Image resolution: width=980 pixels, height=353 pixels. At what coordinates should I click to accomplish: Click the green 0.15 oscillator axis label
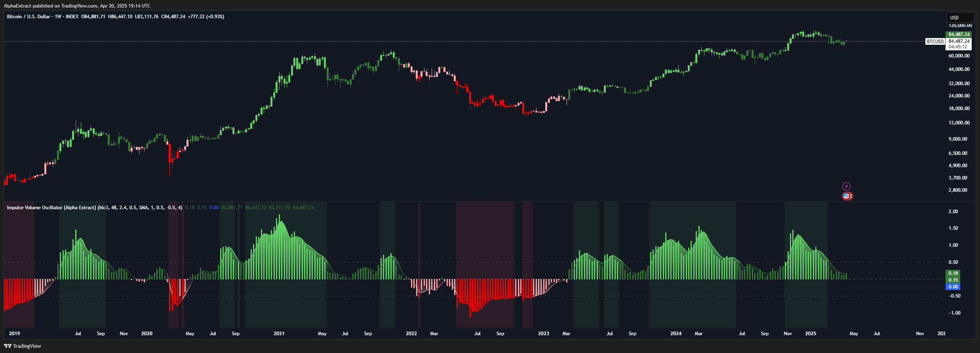[953, 280]
